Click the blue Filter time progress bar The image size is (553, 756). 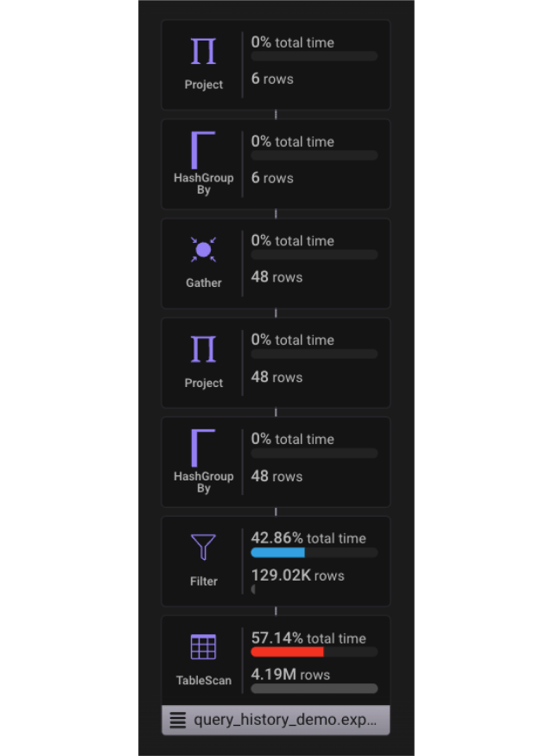278,552
